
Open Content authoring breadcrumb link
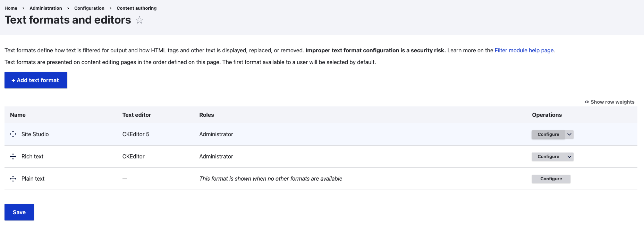[x=136, y=8]
